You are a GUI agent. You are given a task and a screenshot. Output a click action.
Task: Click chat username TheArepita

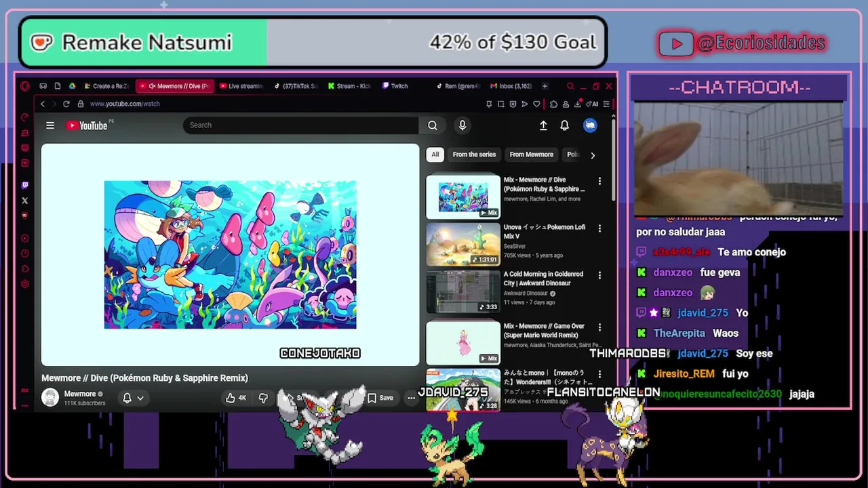[x=679, y=333]
